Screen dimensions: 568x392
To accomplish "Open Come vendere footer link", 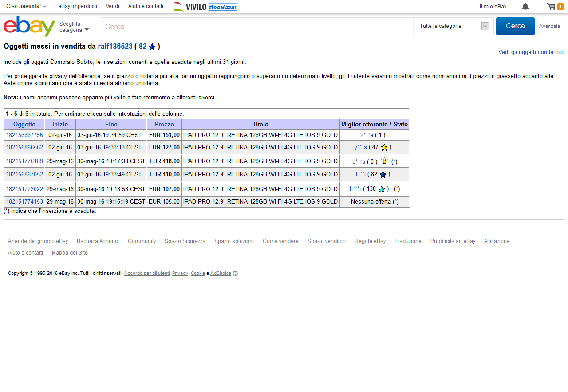I will 280,241.
